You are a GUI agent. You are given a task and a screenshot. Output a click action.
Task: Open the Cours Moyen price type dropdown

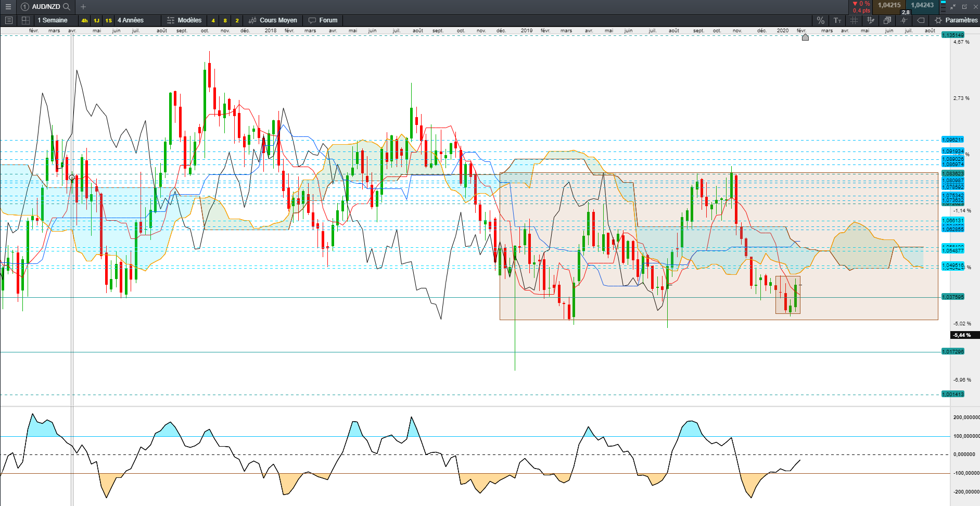click(273, 20)
